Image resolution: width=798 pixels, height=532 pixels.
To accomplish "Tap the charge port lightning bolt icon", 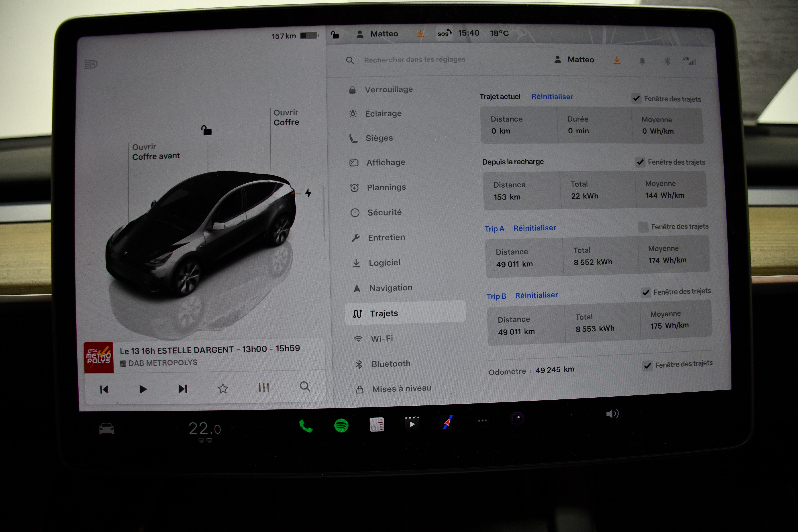I will click(308, 193).
